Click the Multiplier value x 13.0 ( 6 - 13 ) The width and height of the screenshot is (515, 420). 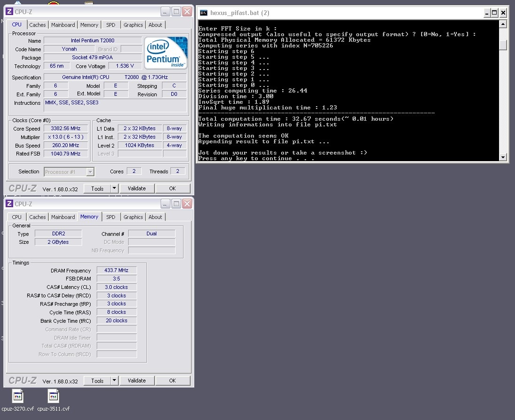tap(66, 137)
